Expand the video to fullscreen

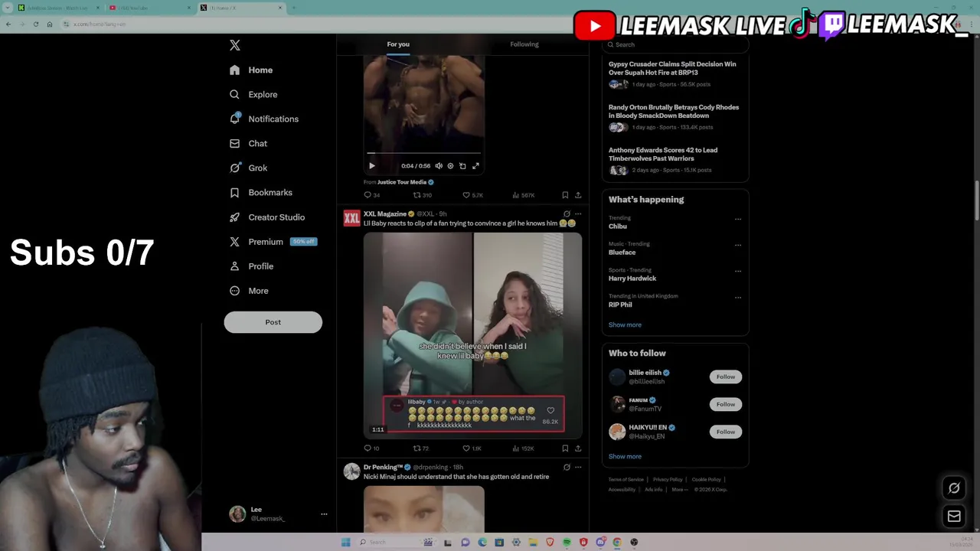[475, 165]
